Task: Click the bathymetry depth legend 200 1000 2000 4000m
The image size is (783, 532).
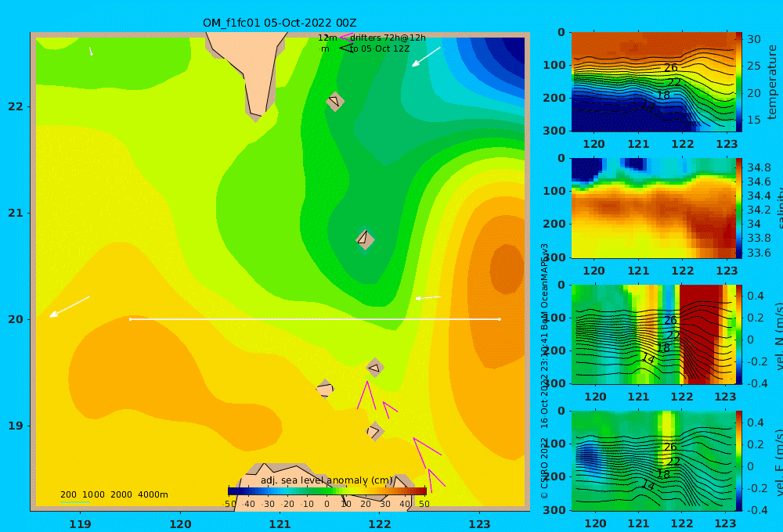Action: [114, 494]
